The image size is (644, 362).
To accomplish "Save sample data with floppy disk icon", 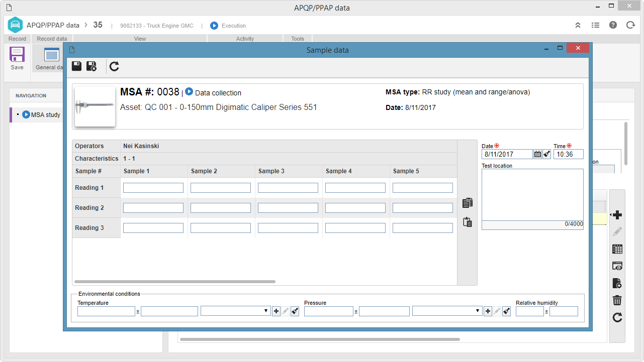I will coord(76,66).
